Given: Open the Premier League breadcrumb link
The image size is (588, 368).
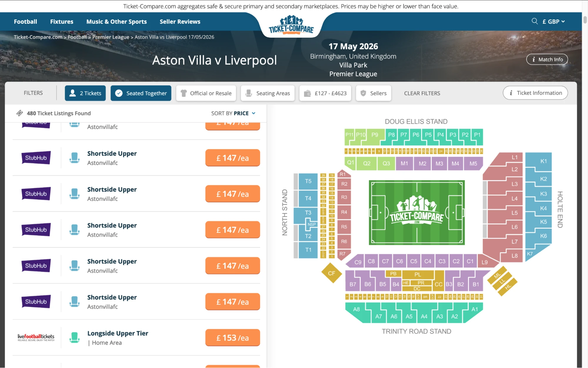Looking at the screenshot, I should 110,37.
